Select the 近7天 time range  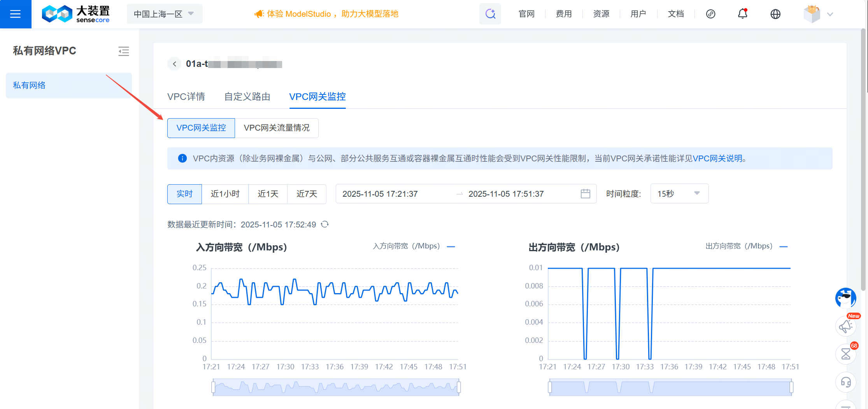pos(307,194)
